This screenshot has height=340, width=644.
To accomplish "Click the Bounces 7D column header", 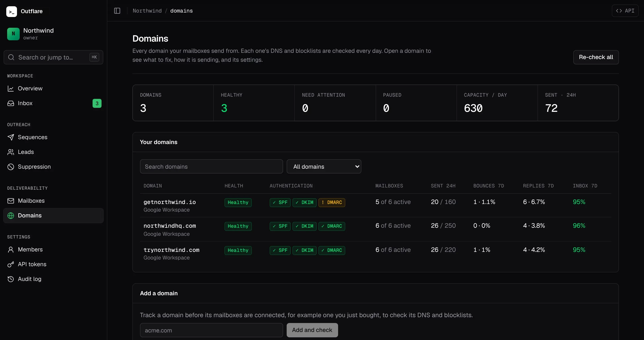I will point(489,186).
